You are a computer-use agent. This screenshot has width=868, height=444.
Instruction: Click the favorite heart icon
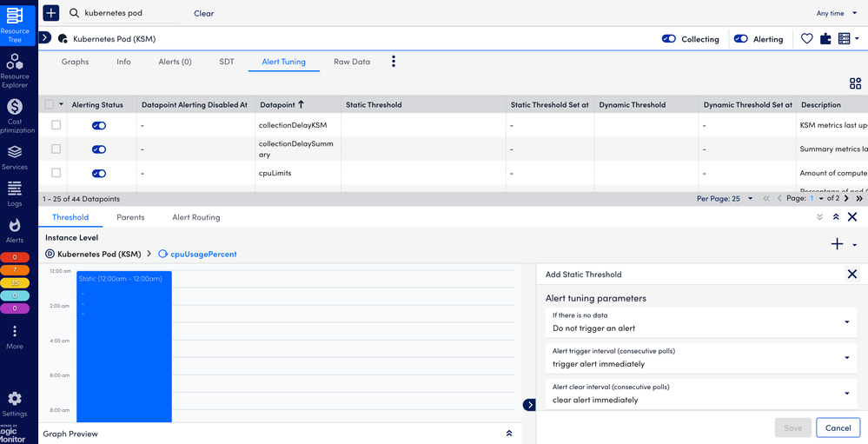(x=807, y=39)
